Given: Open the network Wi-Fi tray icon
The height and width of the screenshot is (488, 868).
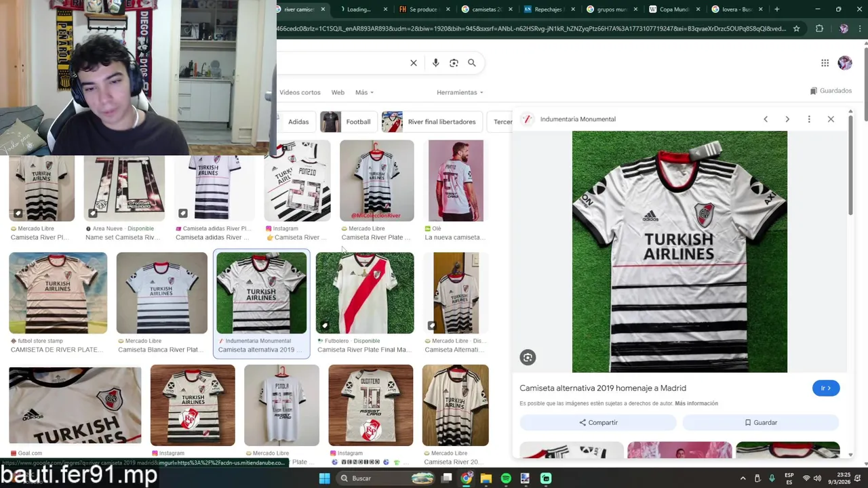Looking at the screenshot, I should click(806, 479).
